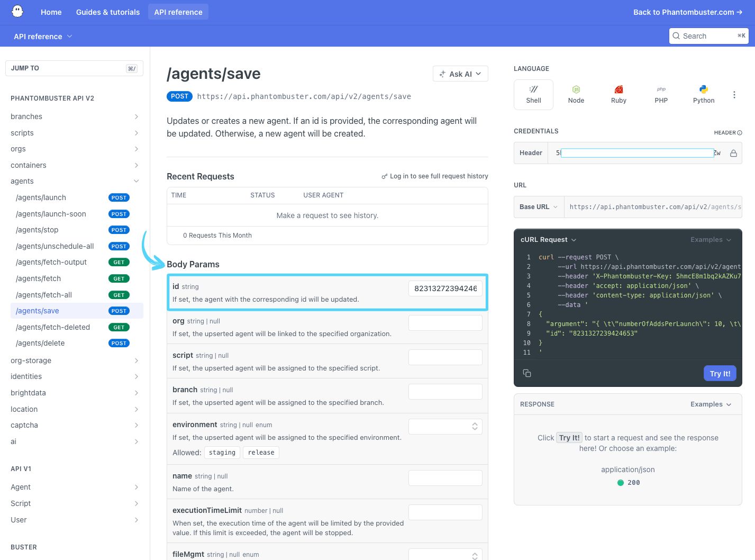Select the Shell language icon
Screen dimensions: 755x560
pos(533,95)
